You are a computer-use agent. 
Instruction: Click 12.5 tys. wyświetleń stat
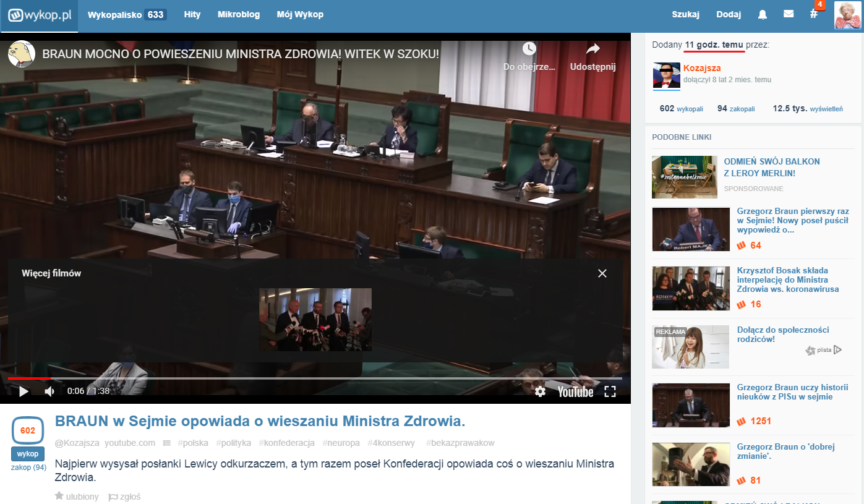(x=808, y=108)
